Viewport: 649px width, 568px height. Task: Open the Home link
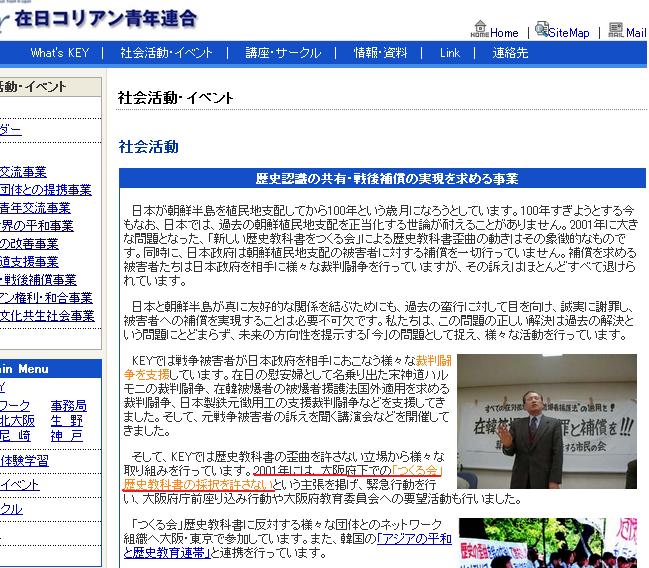click(504, 33)
